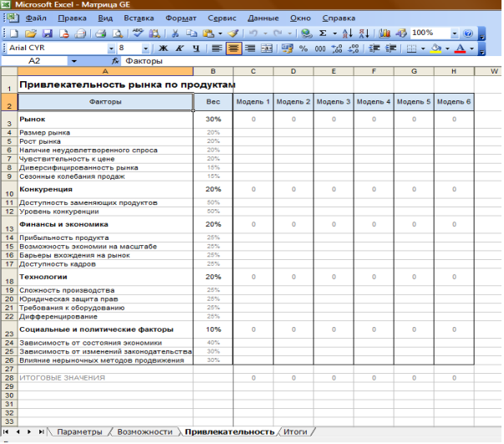Click the Cut scissors icon
The width and height of the screenshot is (504, 444).
point(176,33)
